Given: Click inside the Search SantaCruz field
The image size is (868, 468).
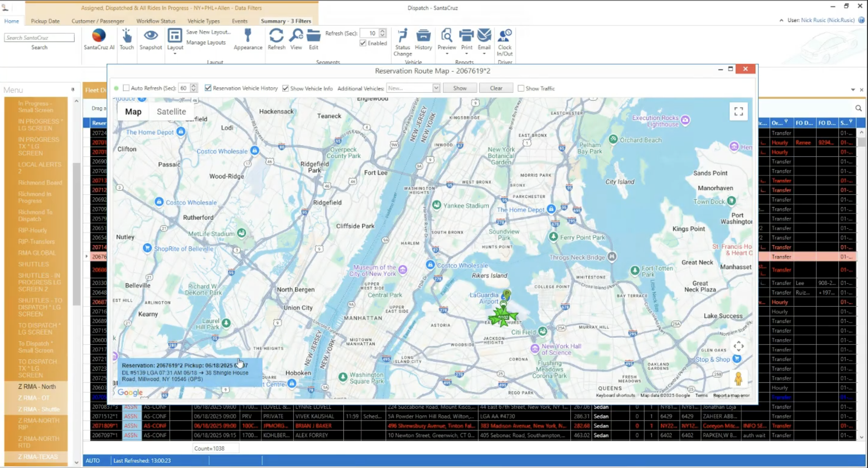Looking at the screenshot, I should tap(39, 37).
